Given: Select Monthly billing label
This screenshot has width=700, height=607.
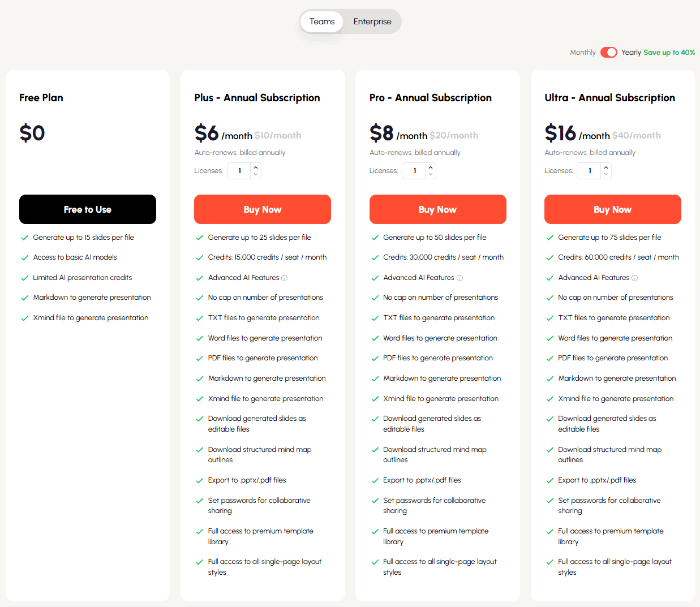Looking at the screenshot, I should 582,53.
